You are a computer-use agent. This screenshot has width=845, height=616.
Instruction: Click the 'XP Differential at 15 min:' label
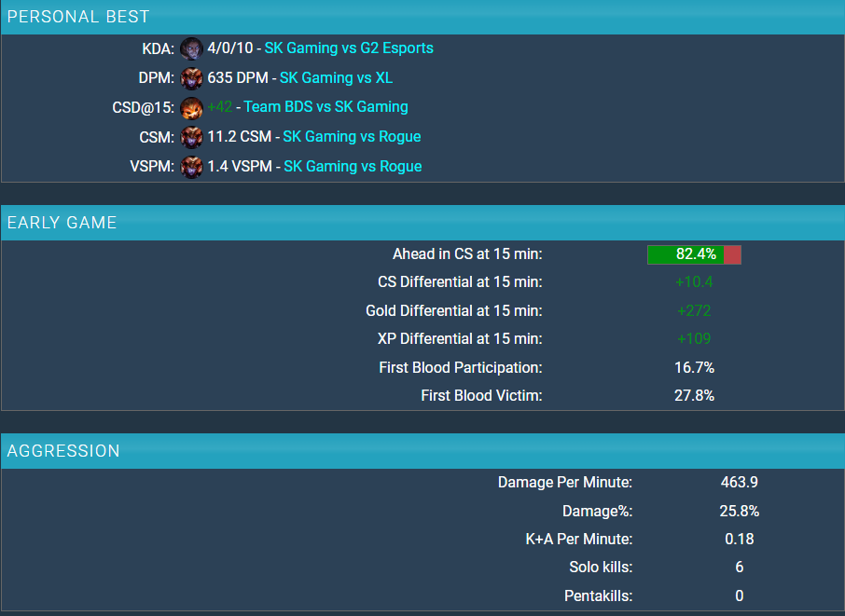(460, 338)
